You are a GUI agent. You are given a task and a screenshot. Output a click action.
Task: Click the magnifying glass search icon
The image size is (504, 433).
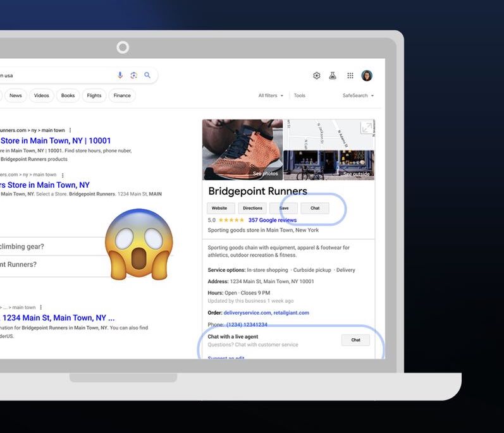click(x=147, y=75)
